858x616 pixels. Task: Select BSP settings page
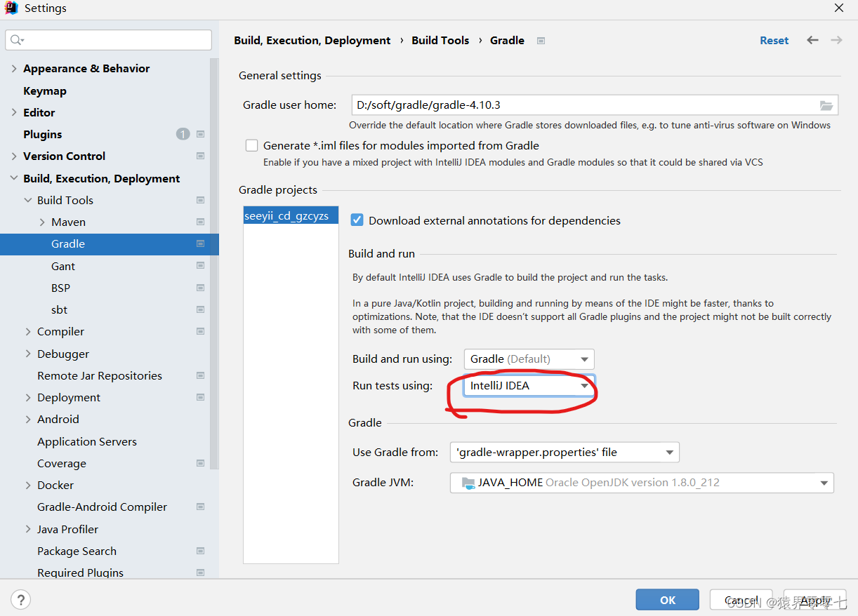[x=60, y=288]
